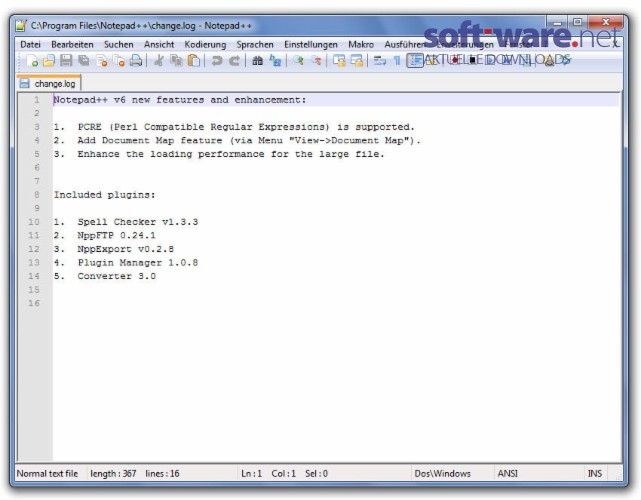Copy selection with the Copy icon
Screen dimensions: 641x500
click(x=176, y=61)
